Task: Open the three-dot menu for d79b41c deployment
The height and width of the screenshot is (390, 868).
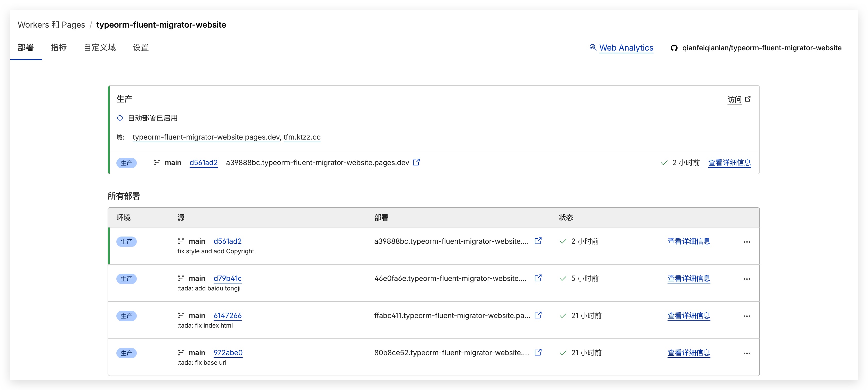Action: pyautogui.click(x=747, y=279)
